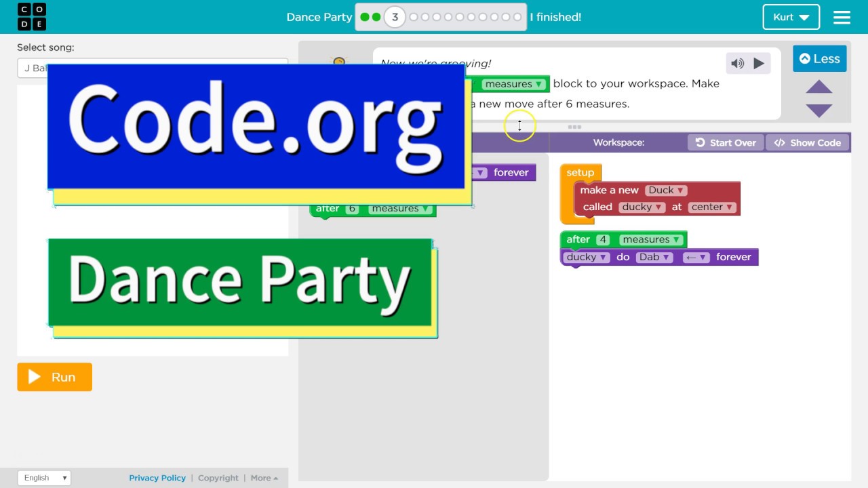Viewport: 868px width, 488px height.
Task: Go to second completed green level bubble
Action: point(376,17)
